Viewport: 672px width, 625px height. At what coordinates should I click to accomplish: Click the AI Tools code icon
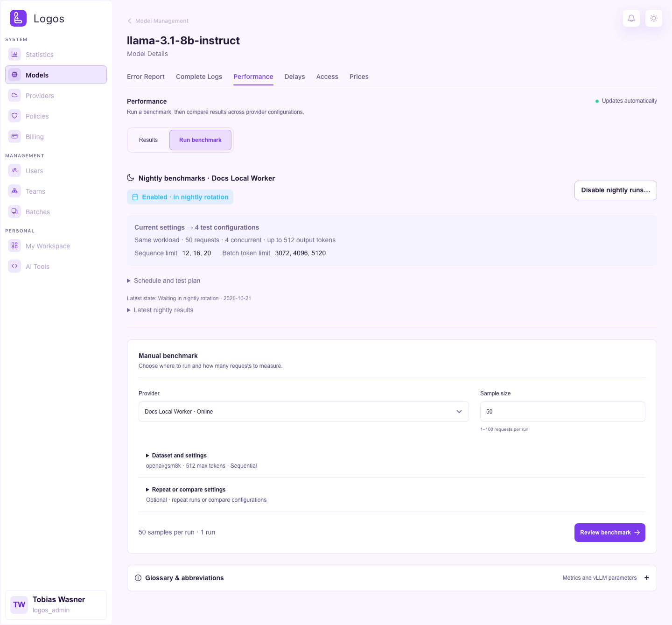pyautogui.click(x=14, y=266)
